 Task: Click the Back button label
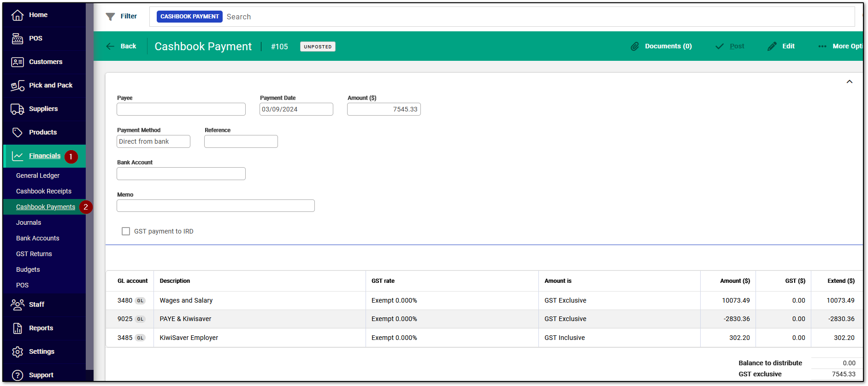click(128, 46)
